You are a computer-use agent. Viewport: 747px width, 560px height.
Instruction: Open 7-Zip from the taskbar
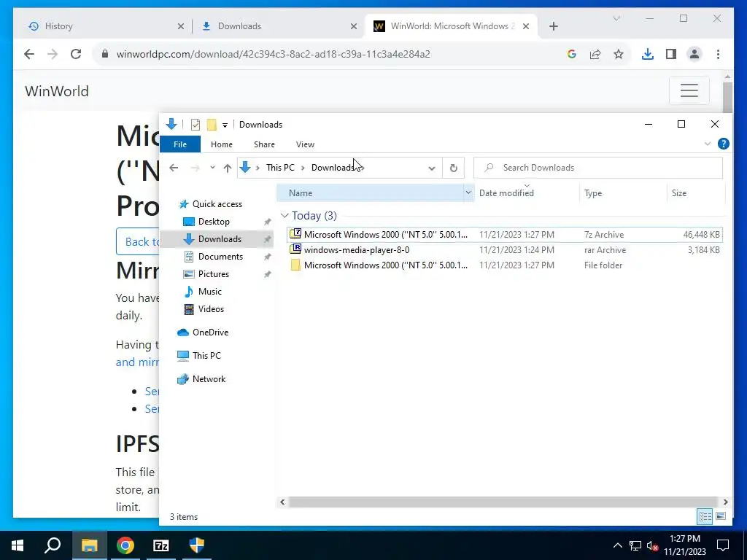161,545
